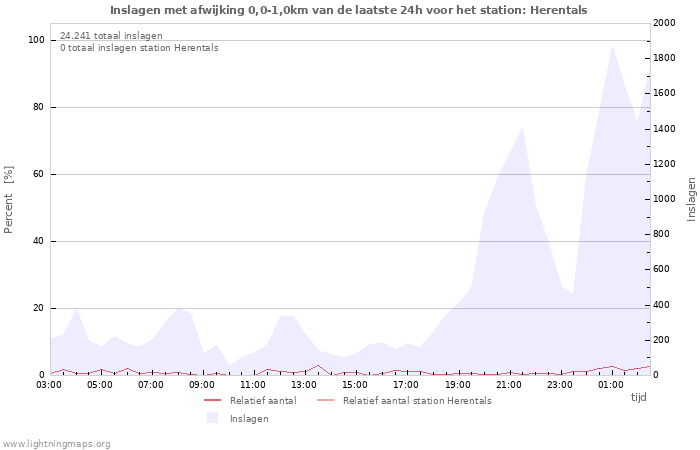This screenshot has width=700, height=450.
Task: Click the red line spike near 13:30
Action: pos(318,366)
